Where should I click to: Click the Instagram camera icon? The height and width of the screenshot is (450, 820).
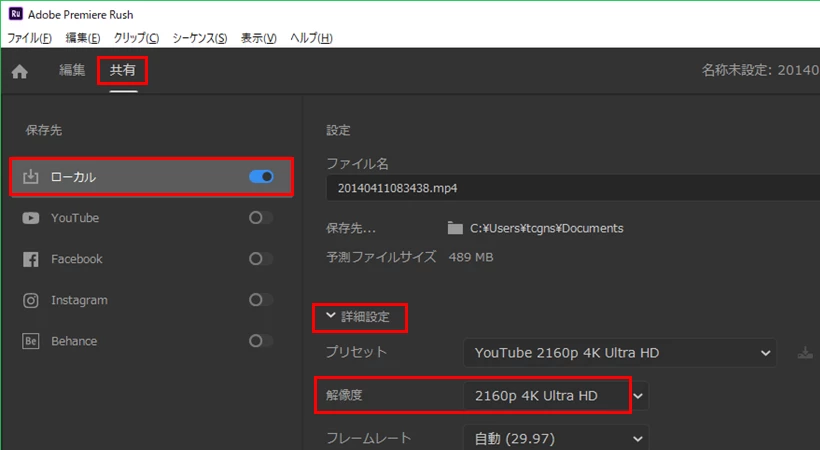[x=31, y=300]
